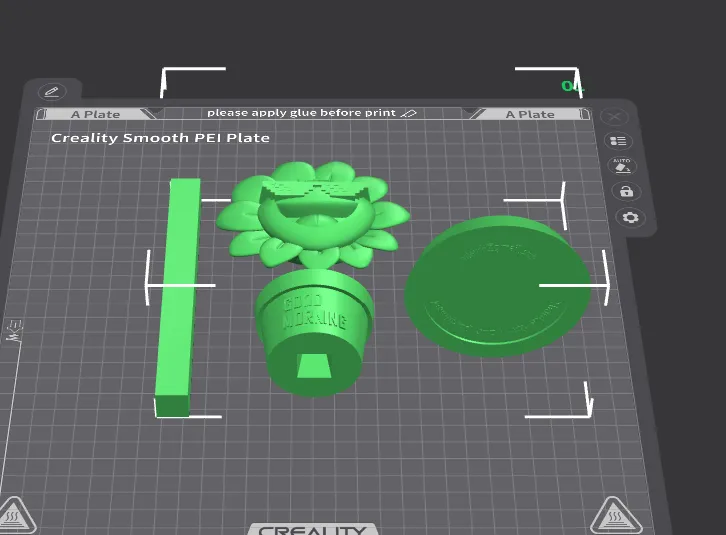Image resolution: width=726 pixels, height=535 pixels.
Task: Select the long rectangular bar model
Action: [x=177, y=296]
